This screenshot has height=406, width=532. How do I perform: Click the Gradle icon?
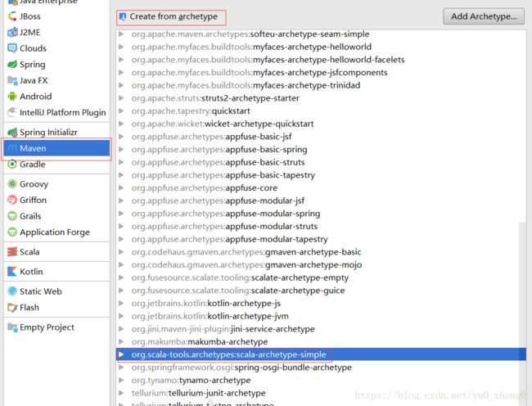[x=12, y=165]
